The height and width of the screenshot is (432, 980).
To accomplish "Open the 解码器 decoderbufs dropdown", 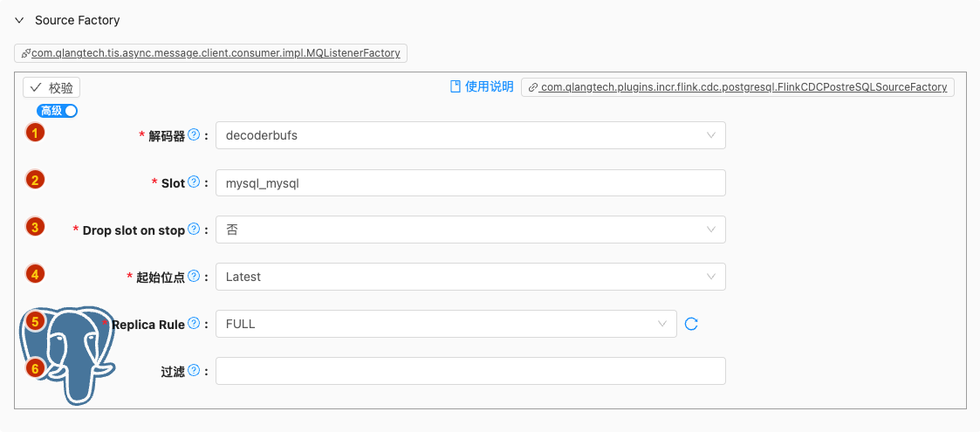I will point(470,135).
